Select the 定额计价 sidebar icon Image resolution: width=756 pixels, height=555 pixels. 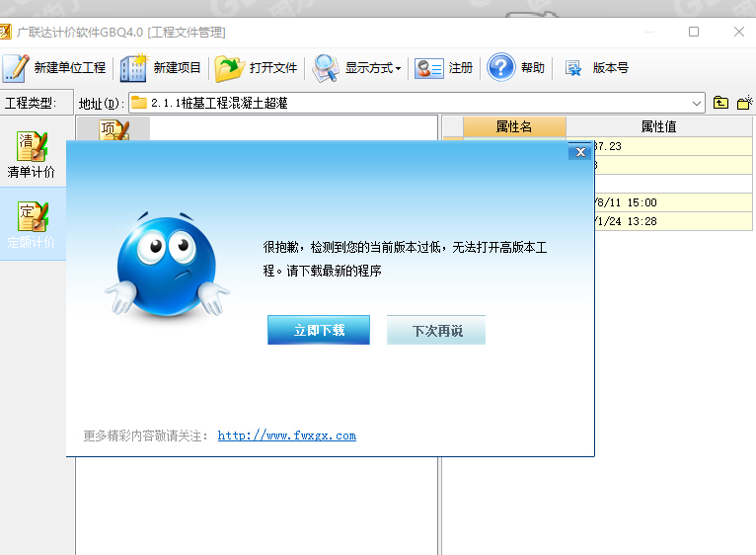(33, 216)
